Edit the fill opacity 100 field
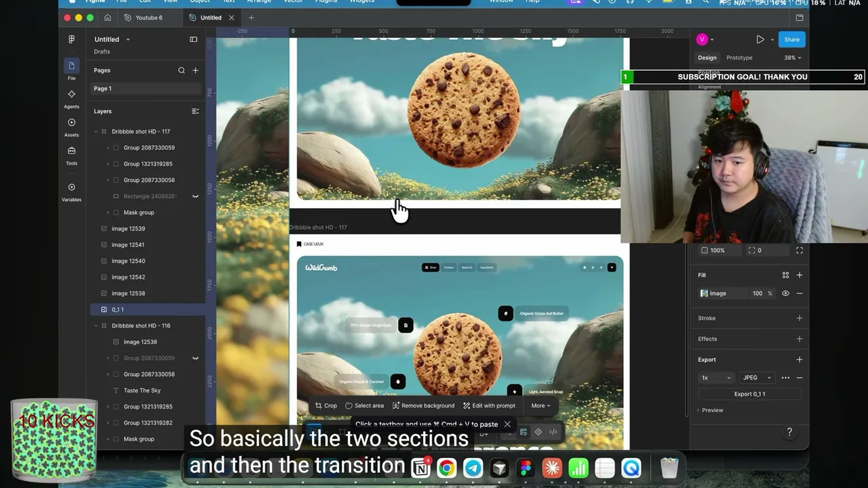The width and height of the screenshot is (868, 488). click(x=761, y=293)
